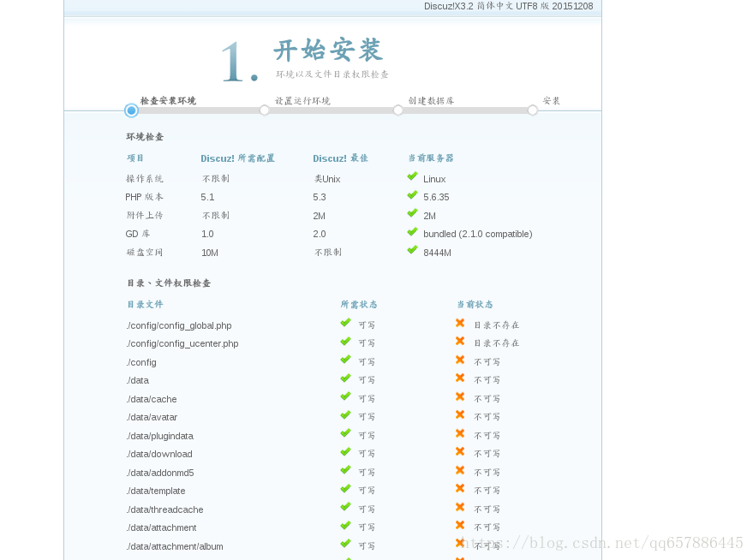Click the 检查安装环境 step label

pyautogui.click(x=168, y=101)
